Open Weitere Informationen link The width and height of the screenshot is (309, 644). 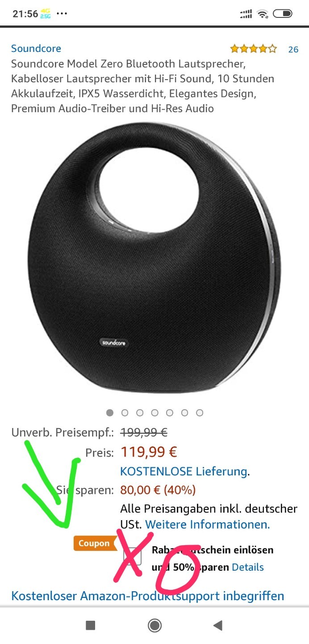(208, 524)
